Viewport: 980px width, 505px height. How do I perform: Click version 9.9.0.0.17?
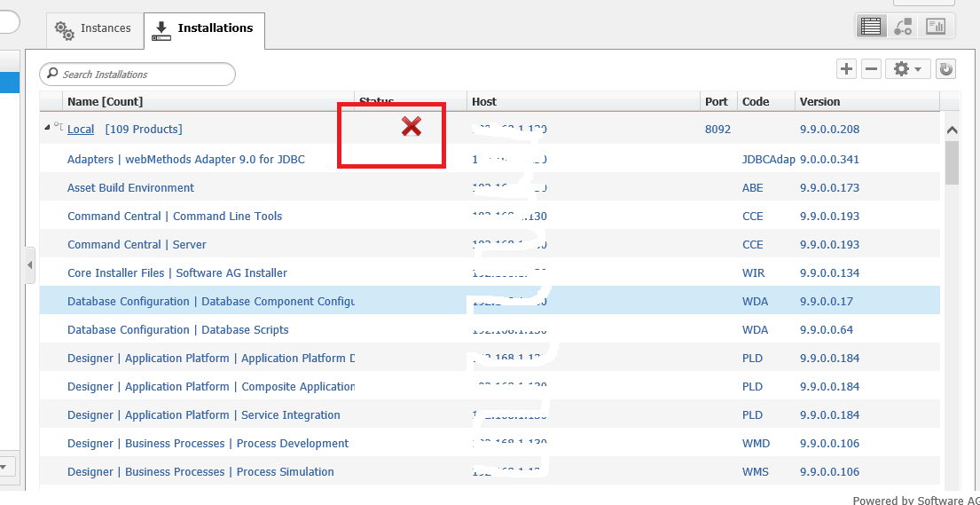pos(827,301)
